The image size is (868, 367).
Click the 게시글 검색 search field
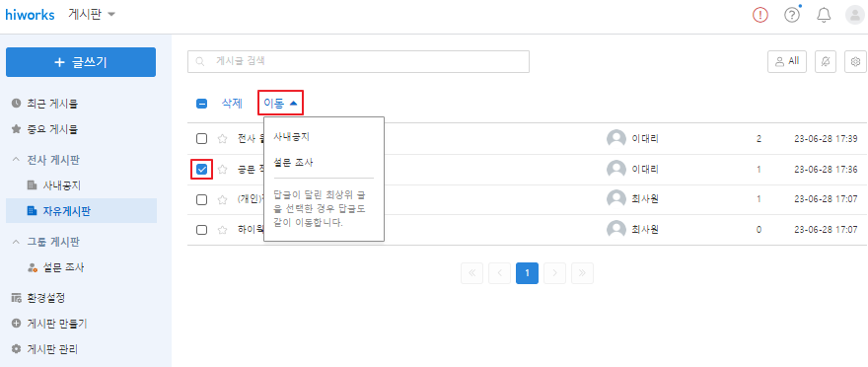[358, 61]
